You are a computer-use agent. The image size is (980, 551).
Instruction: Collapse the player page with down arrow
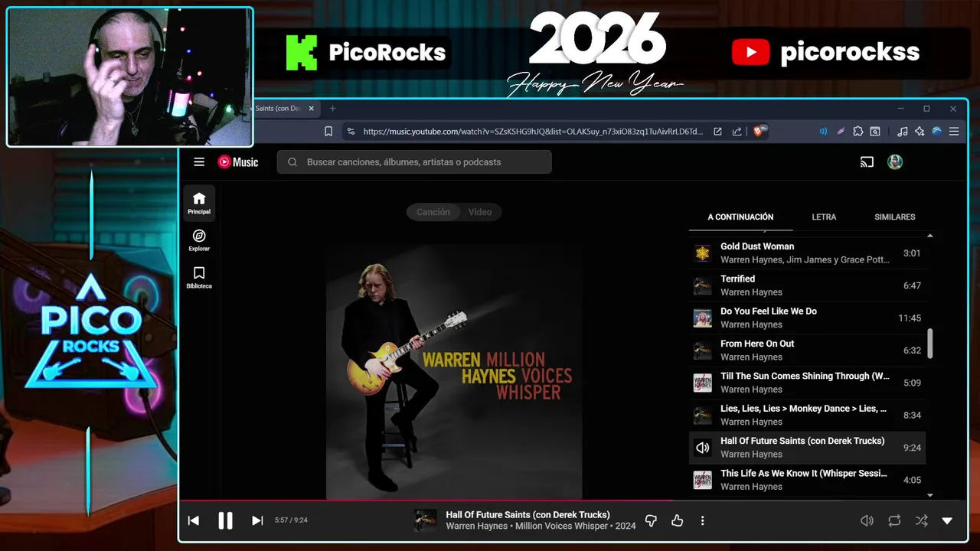pyautogui.click(x=947, y=520)
